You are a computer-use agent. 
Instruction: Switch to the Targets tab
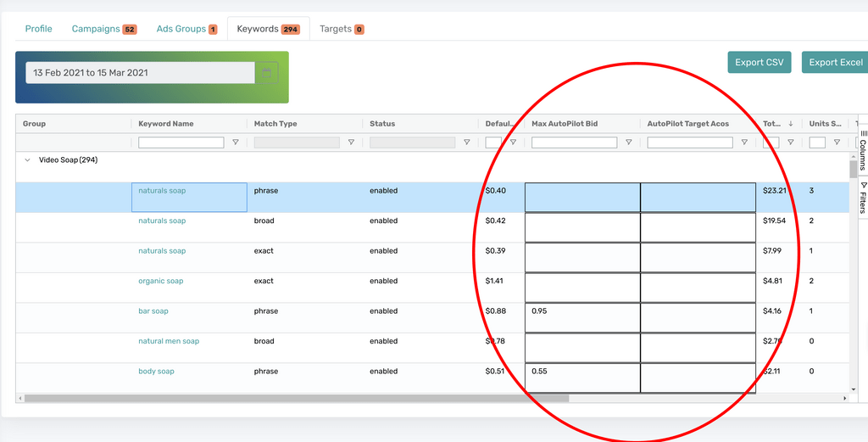[x=341, y=29]
